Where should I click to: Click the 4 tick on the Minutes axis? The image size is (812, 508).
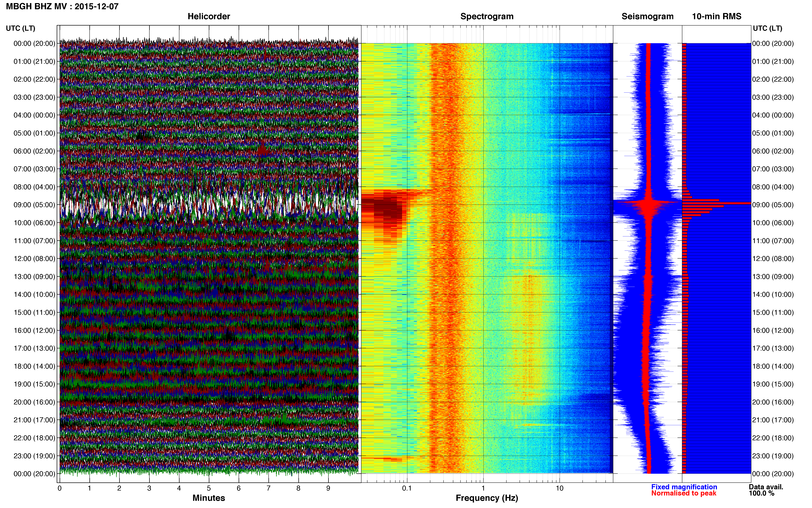[x=179, y=488]
